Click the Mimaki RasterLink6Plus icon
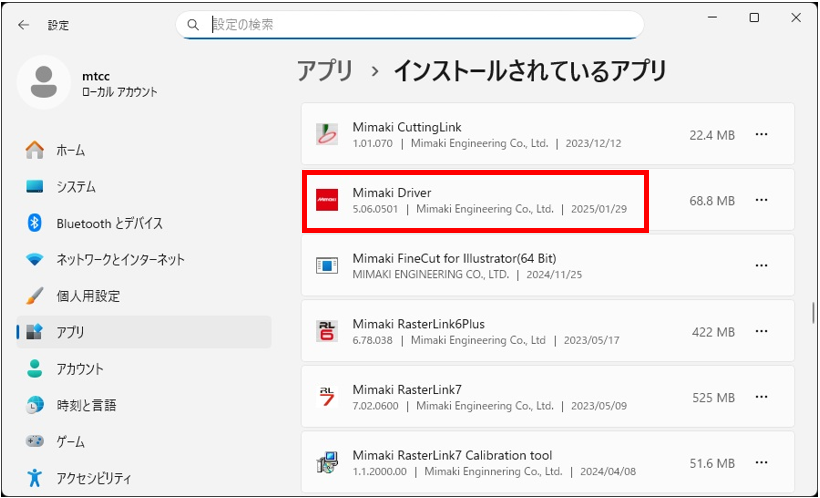 pos(327,332)
